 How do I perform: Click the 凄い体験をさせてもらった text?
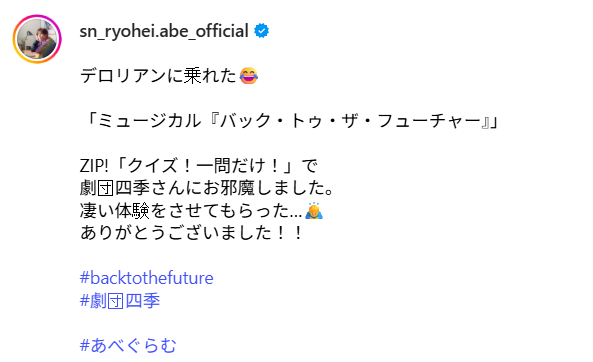[x=191, y=211]
